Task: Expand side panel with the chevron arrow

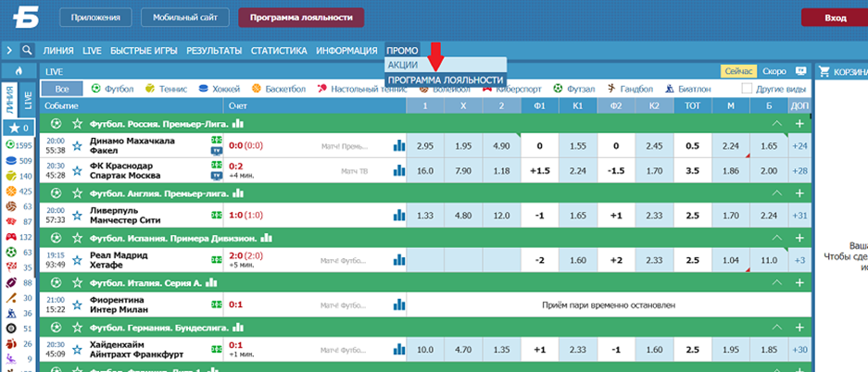Action: point(9,50)
